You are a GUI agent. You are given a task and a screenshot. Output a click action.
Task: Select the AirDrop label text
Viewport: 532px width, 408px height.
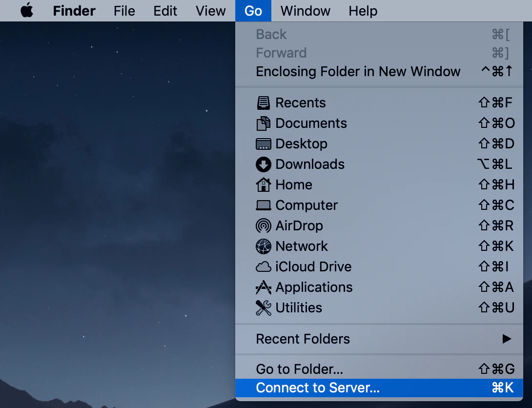pos(299,226)
